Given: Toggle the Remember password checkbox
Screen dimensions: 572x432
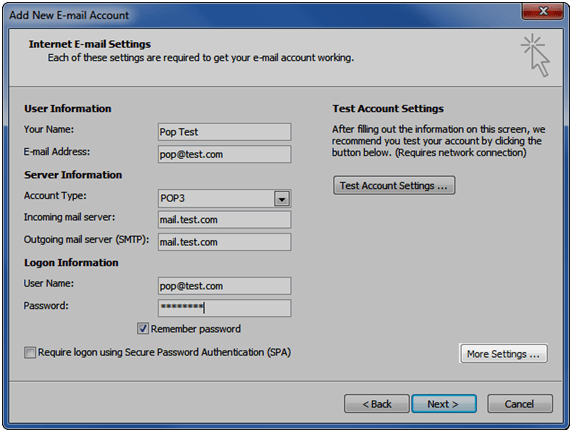Looking at the screenshot, I should (x=143, y=328).
